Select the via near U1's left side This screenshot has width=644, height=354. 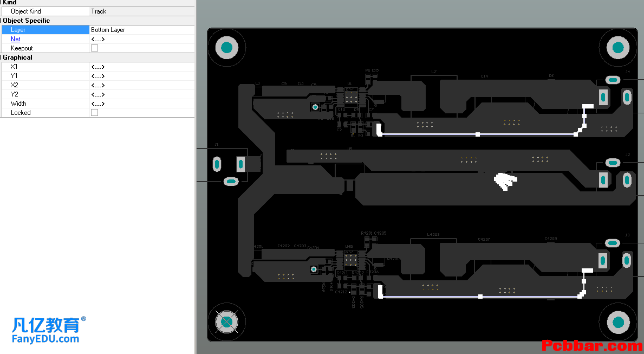tap(315, 107)
